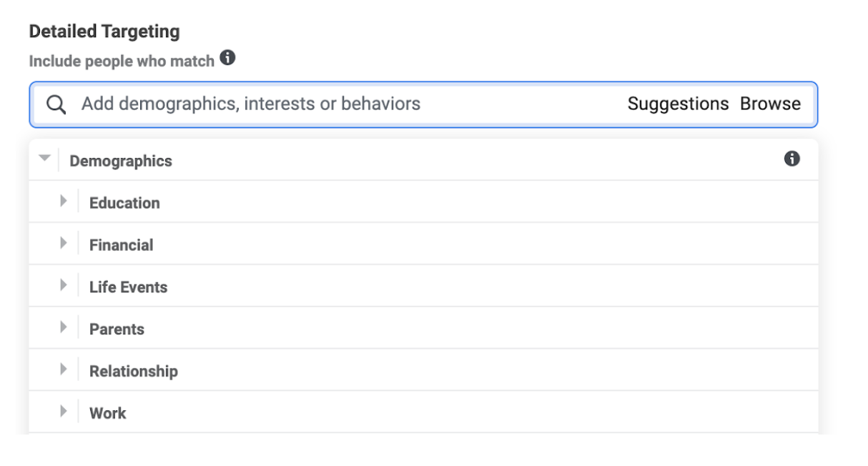868x466 pixels.
Task: Expand the Parents arrow
Action: 64,327
